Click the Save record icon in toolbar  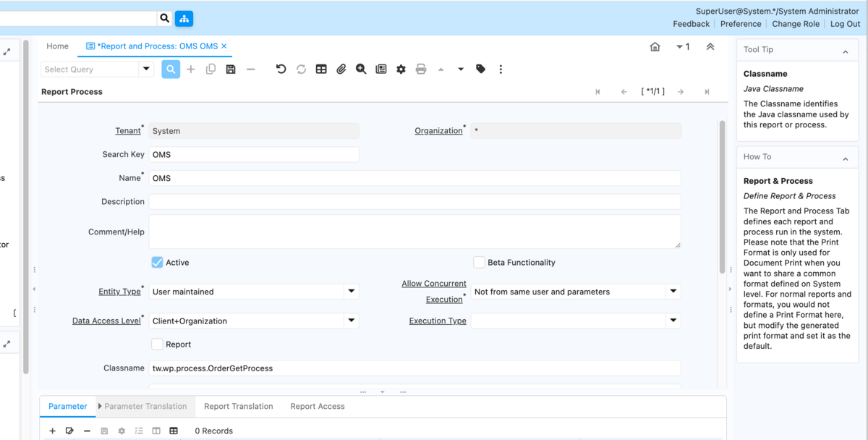tap(231, 69)
